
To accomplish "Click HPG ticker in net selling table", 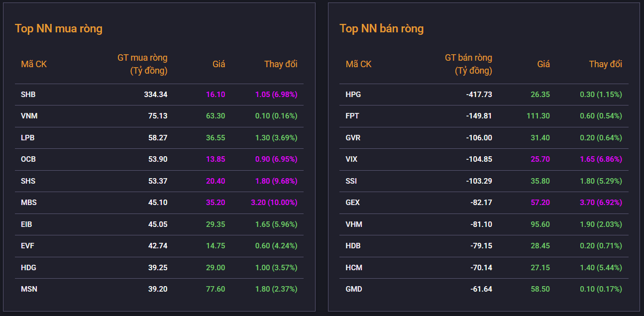I will pyautogui.click(x=353, y=94).
